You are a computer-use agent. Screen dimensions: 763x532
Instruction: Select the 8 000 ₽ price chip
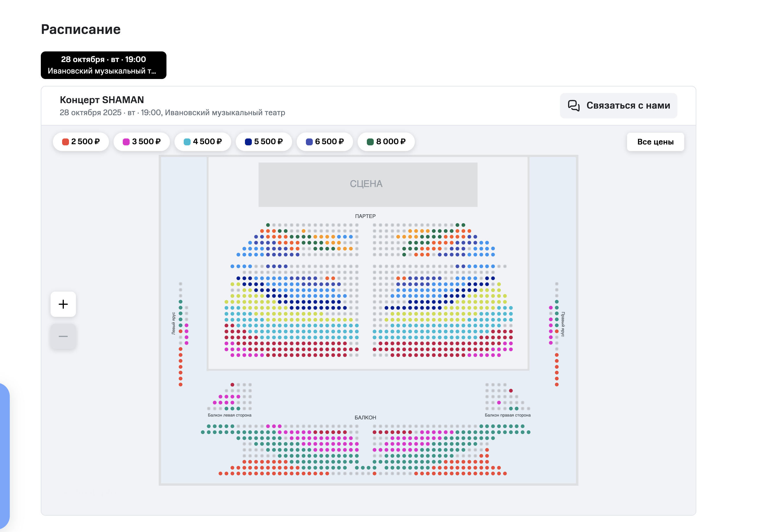coord(386,142)
